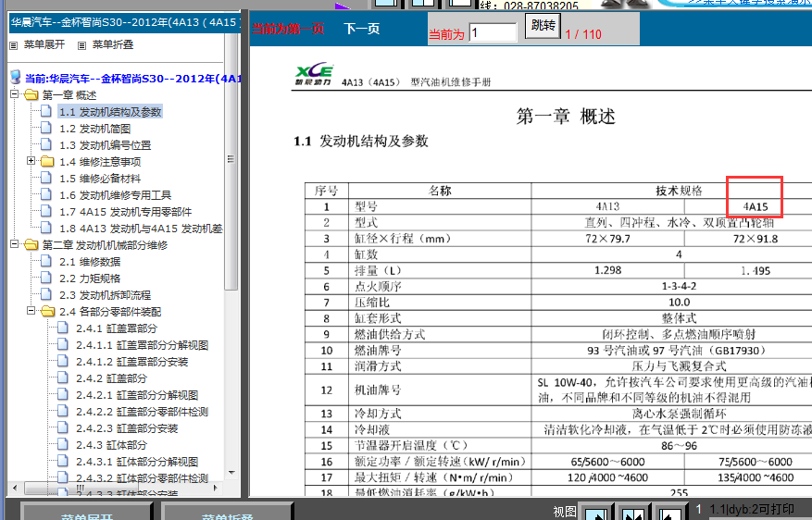Screen dimensions: 812x520
Task: Click the folder icon of 2.4 各部分零部件装配
Action: click(47, 311)
